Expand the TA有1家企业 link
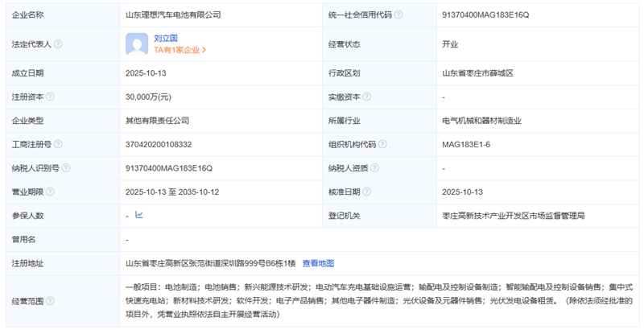The width and height of the screenshot is (644, 330). pyautogui.click(x=180, y=50)
